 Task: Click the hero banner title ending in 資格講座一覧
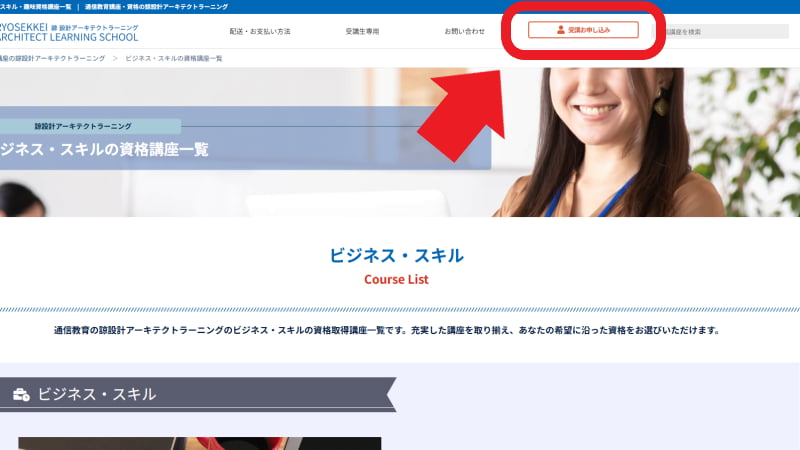[104, 149]
